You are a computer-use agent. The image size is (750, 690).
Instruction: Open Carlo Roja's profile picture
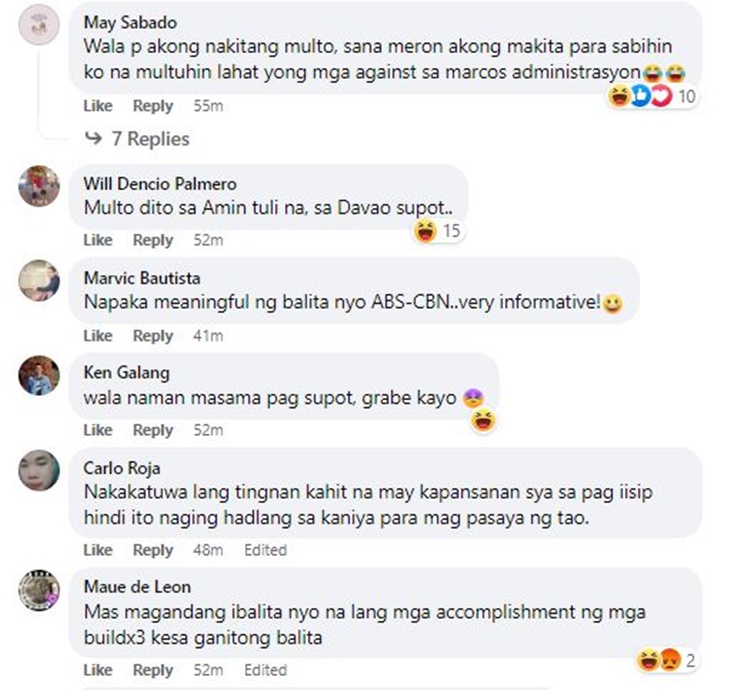point(39,470)
